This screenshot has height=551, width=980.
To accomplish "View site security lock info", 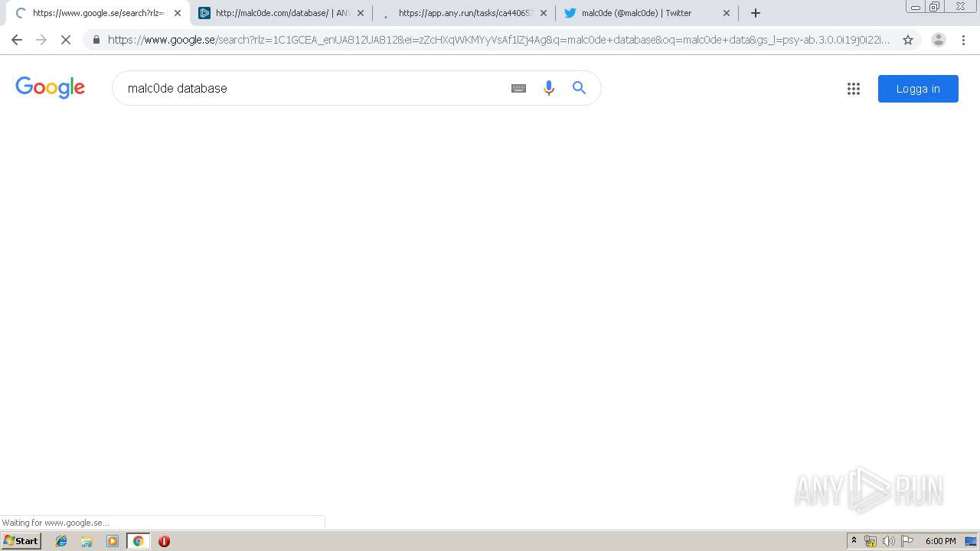I will point(96,40).
